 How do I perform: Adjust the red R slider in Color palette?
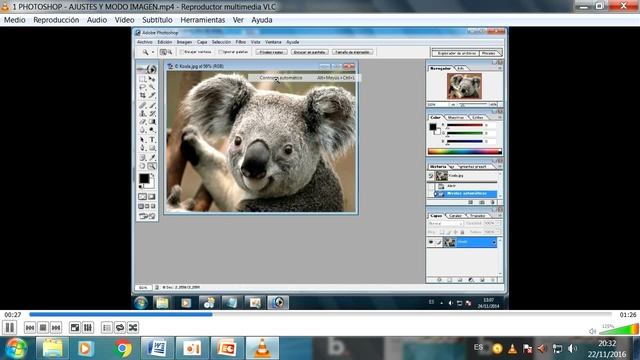coord(465,125)
